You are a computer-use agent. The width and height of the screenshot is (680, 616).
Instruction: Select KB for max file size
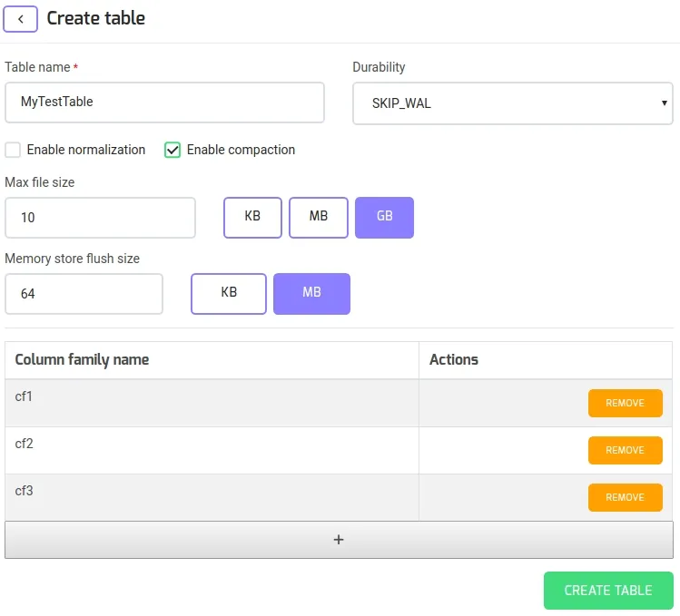[x=252, y=217]
